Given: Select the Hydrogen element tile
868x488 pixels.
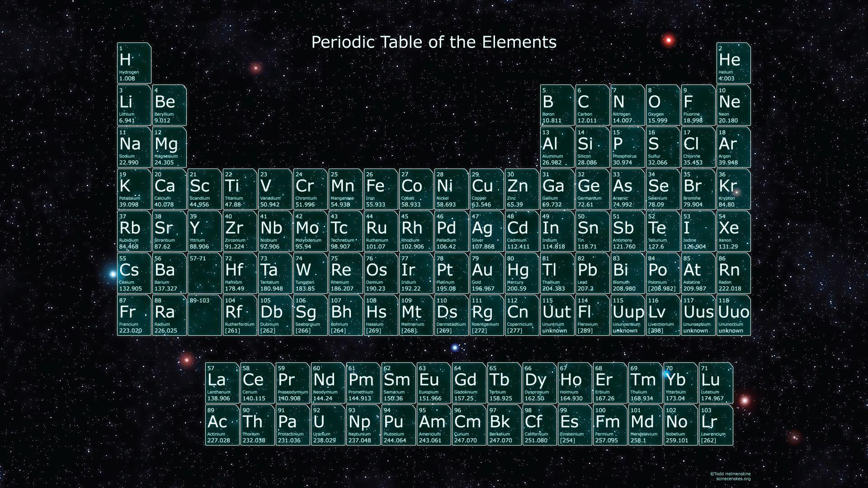Looking at the screenshot, I should point(133,62).
